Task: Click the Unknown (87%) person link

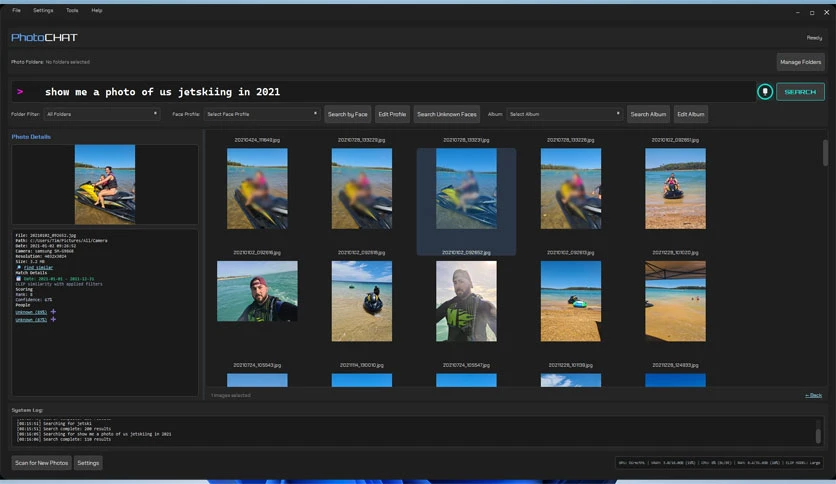Action: coord(31,320)
